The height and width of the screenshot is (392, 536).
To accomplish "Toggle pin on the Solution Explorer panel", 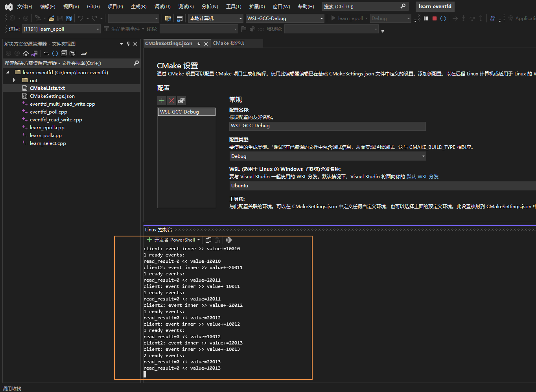I will coord(128,44).
